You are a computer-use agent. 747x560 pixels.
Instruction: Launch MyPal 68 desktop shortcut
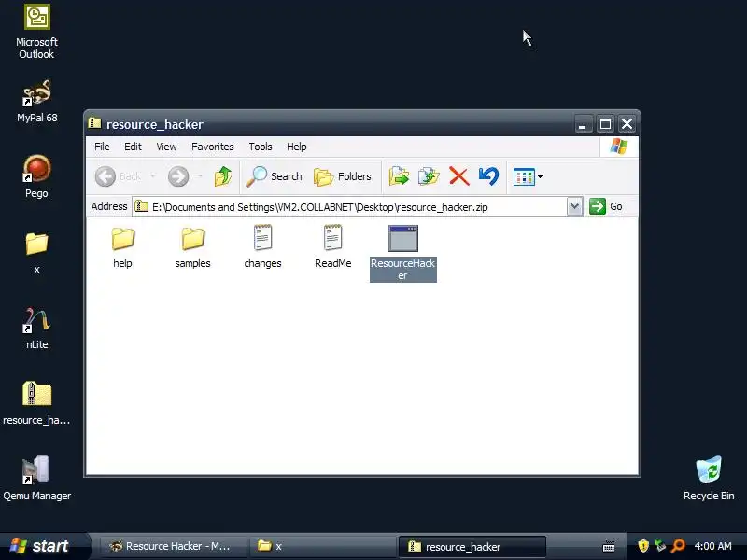click(x=36, y=102)
